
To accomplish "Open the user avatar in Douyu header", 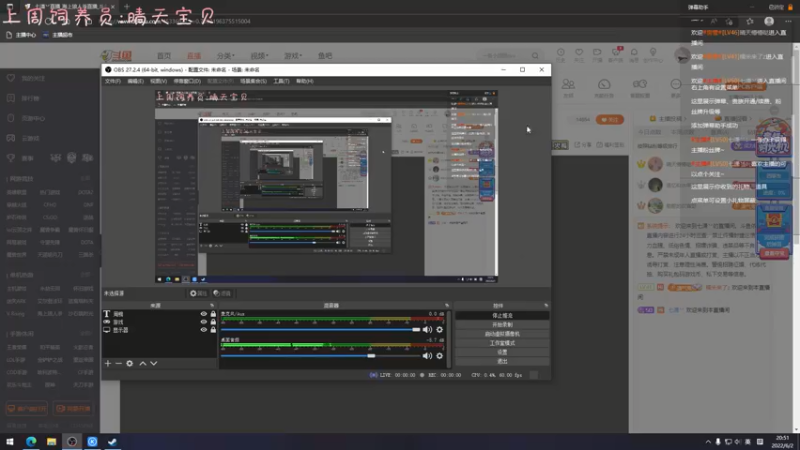I will pos(682,55).
